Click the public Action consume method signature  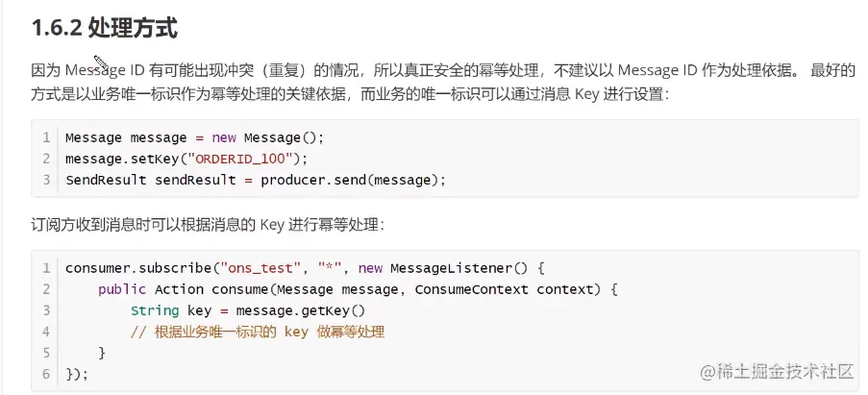click(x=358, y=289)
